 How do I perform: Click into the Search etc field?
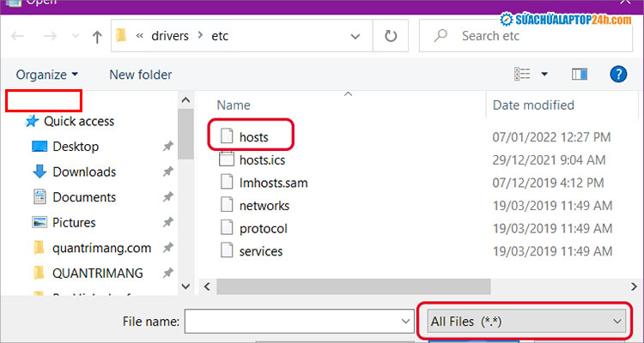click(526, 36)
